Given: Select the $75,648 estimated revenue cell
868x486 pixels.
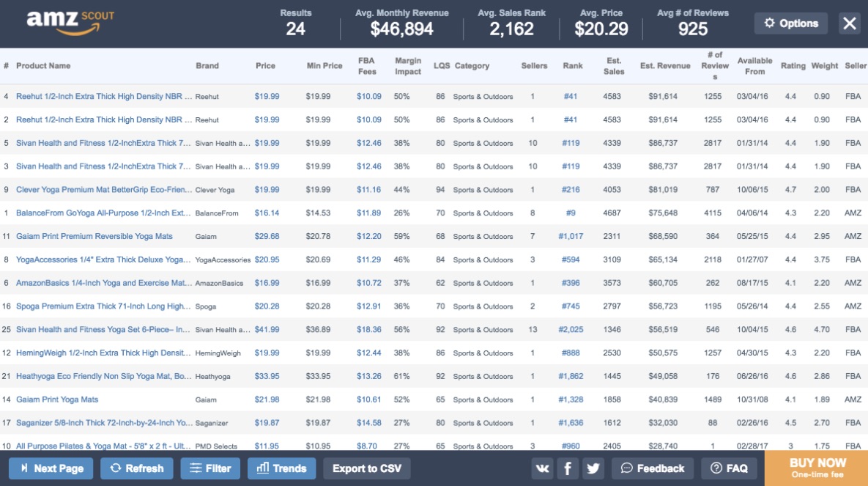Looking at the screenshot, I should pos(663,213).
